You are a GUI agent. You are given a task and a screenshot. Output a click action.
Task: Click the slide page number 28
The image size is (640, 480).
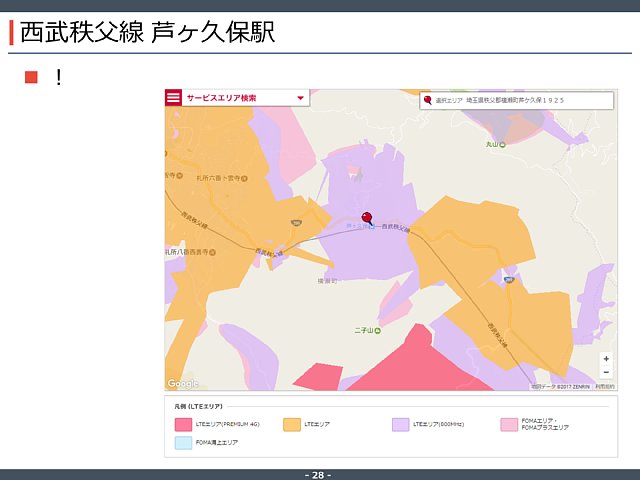(318, 475)
